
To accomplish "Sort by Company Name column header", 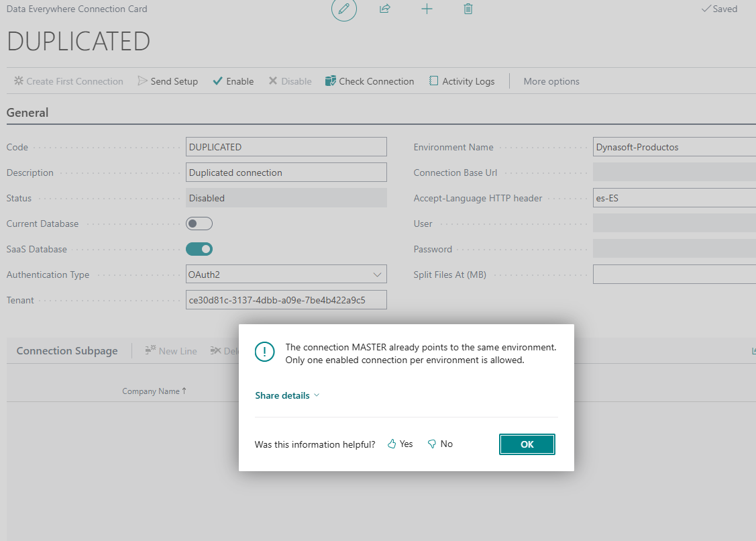I will tap(154, 391).
